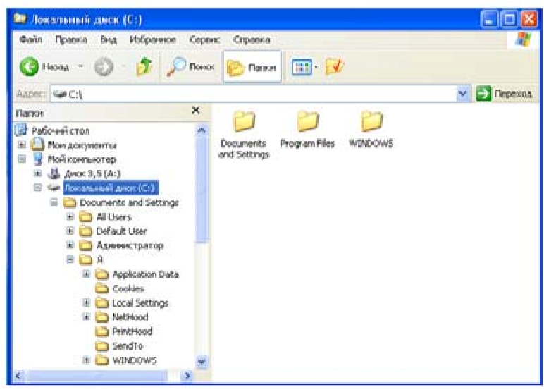
Task: Select the NetHood folder
Action: (130, 317)
